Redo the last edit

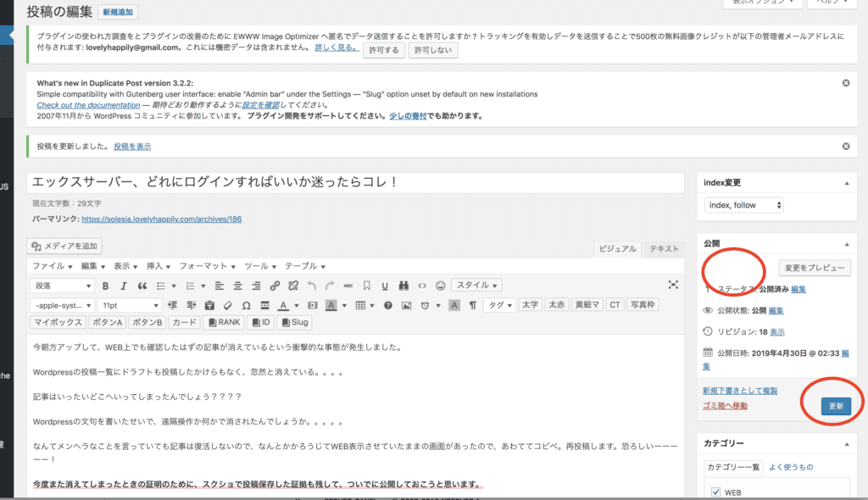tap(330, 286)
